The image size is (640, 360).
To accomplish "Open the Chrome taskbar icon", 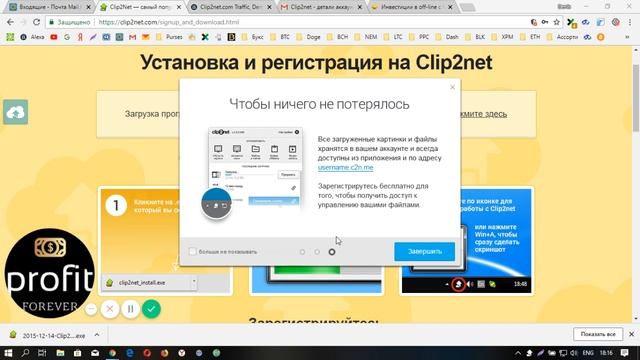I will (x=112, y=353).
